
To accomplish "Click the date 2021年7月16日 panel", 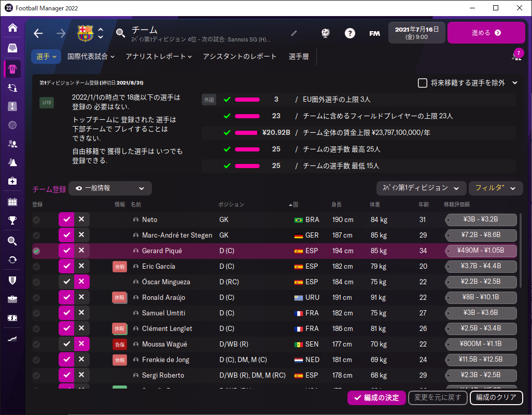I will pos(417,33).
